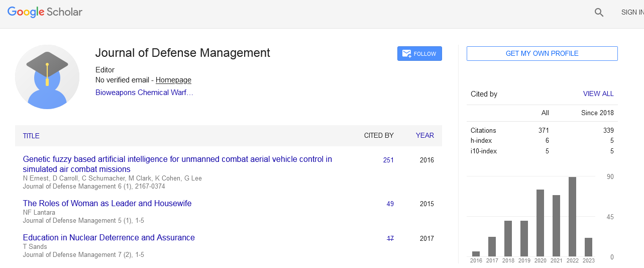The width and height of the screenshot is (644, 268).
Task: Click the Cited By column header
Action: 378,136
